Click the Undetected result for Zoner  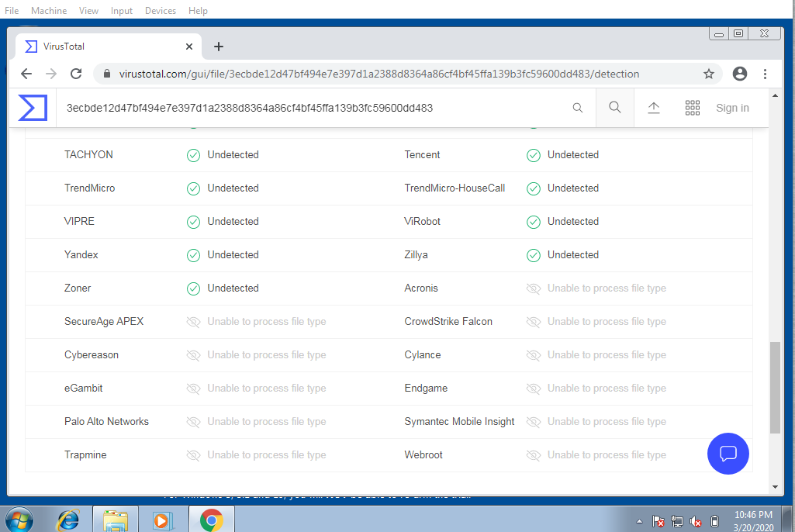pos(233,288)
